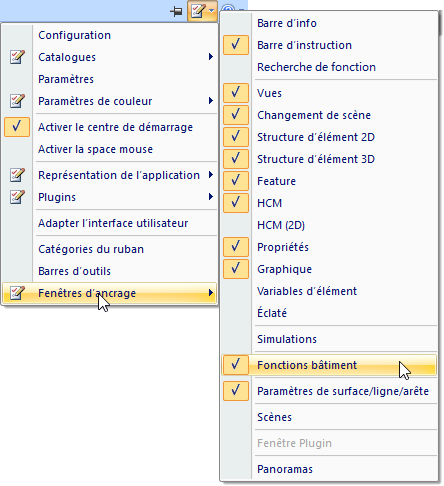Disable the Propriétés docking window checkmark
The width and height of the screenshot is (444, 486).
pos(236,247)
